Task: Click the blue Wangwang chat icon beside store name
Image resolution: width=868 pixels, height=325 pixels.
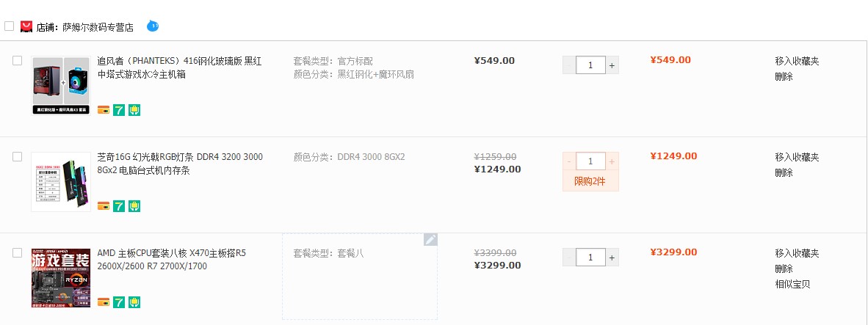Action: pyautogui.click(x=153, y=26)
